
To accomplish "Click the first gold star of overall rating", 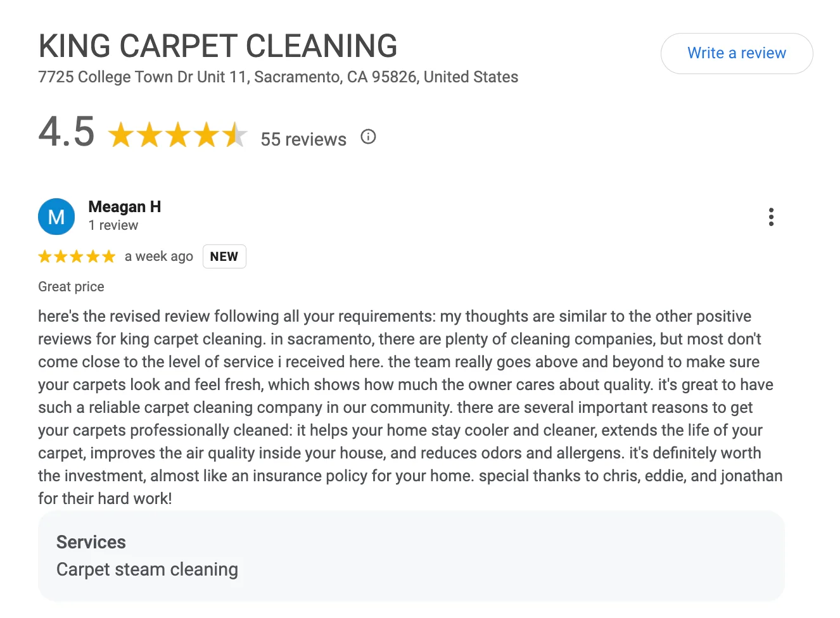I will pyautogui.click(x=121, y=135).
